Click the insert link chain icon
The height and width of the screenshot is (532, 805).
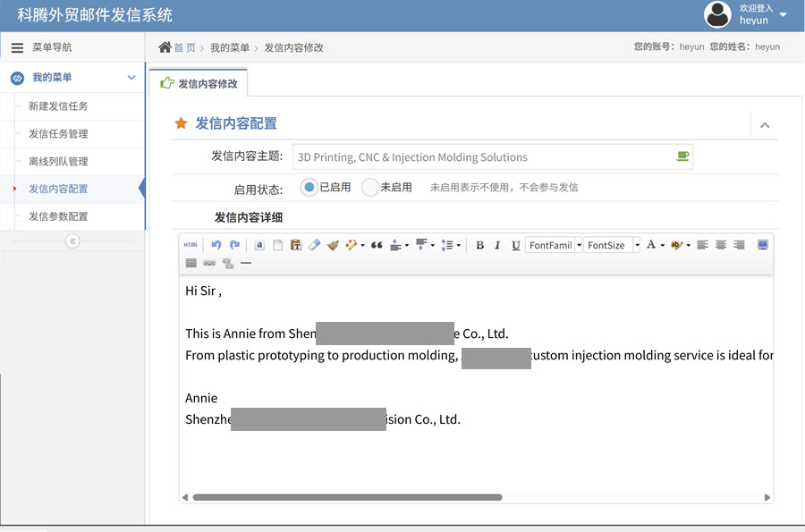click(x=209, y=263)
